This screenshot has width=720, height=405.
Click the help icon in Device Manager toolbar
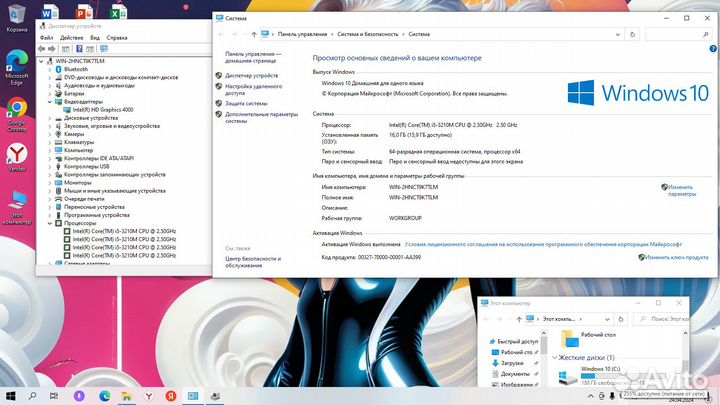[x=79, y=49]
